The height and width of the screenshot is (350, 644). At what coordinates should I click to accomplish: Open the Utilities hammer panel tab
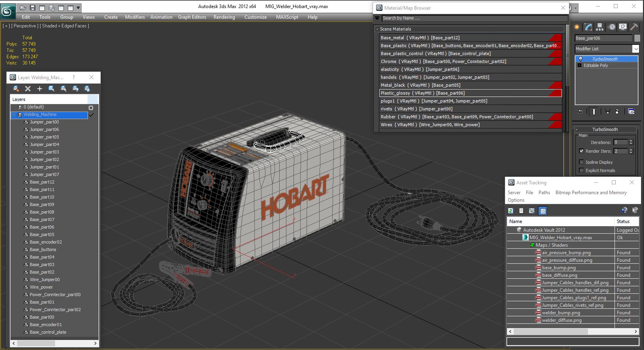(x=634, y=27)
